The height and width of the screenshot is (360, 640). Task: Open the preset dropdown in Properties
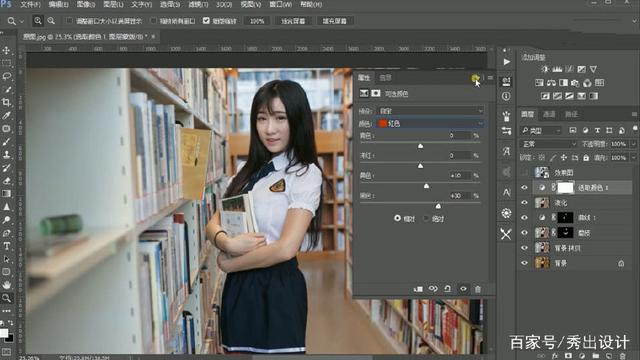click(430, 111)
